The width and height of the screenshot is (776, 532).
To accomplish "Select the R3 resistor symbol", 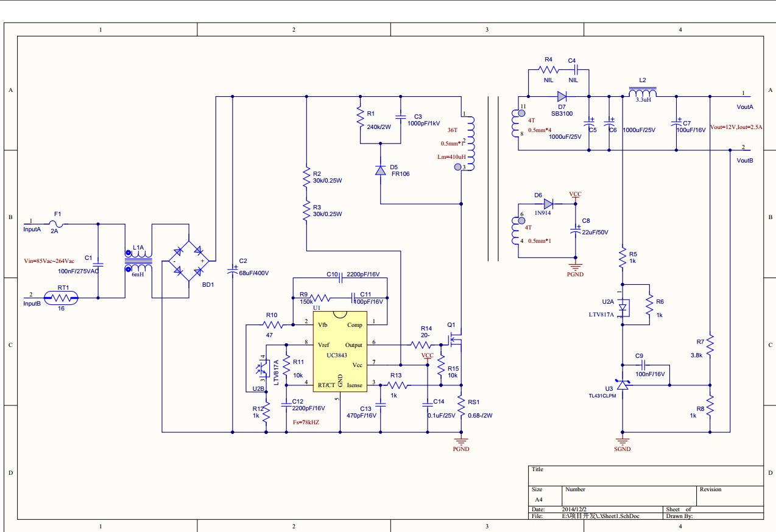I will point(306,211).
